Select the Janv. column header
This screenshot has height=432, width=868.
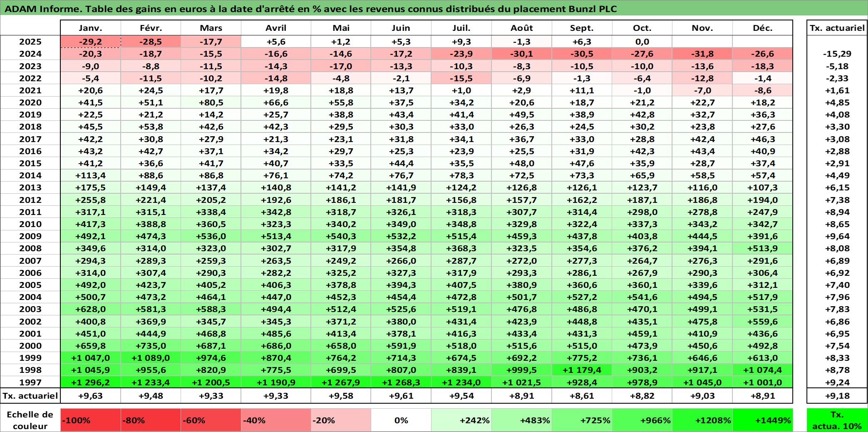[x=90, y=28]
